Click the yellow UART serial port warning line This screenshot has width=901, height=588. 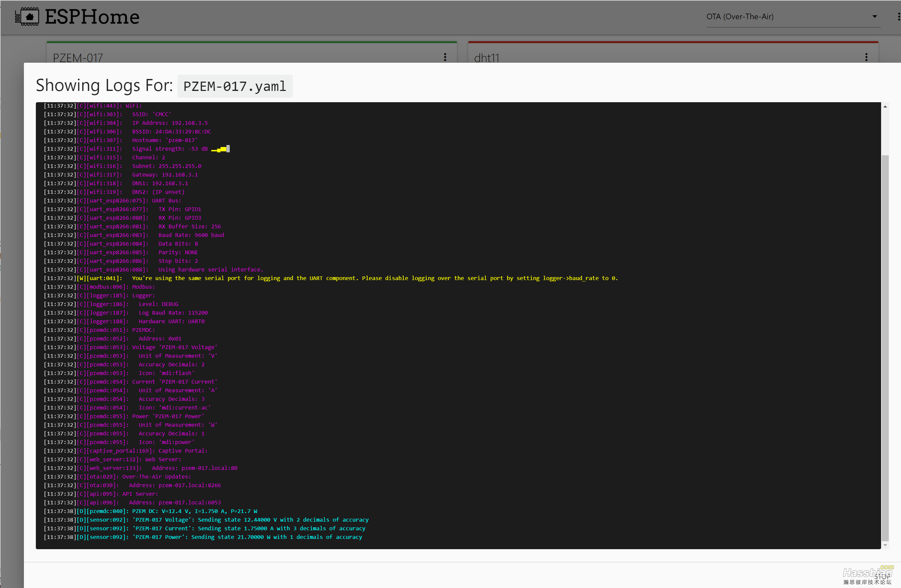331,279
